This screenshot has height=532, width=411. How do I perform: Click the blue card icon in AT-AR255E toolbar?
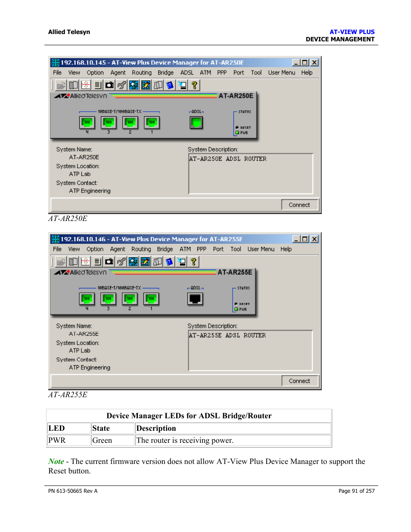click(169, 261)
